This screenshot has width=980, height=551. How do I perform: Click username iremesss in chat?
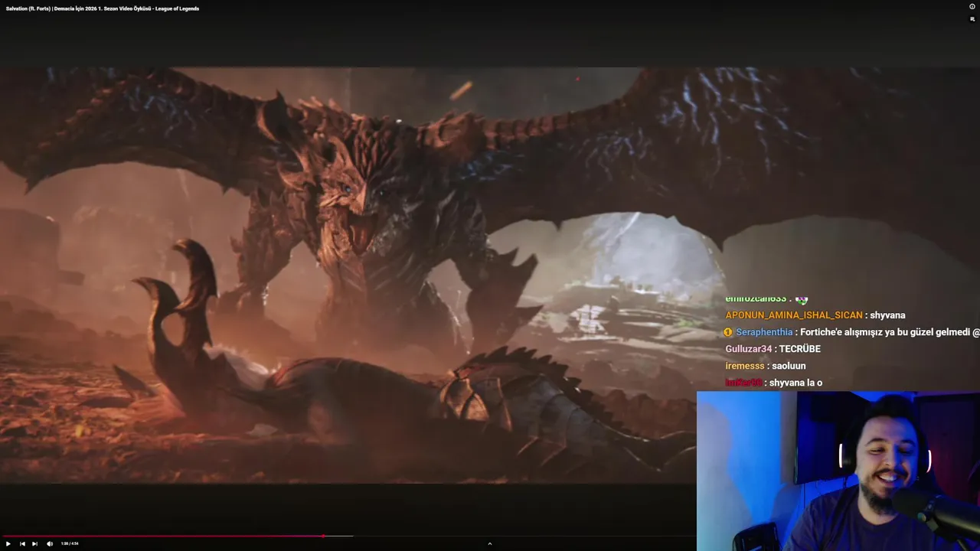coord(744,366)
